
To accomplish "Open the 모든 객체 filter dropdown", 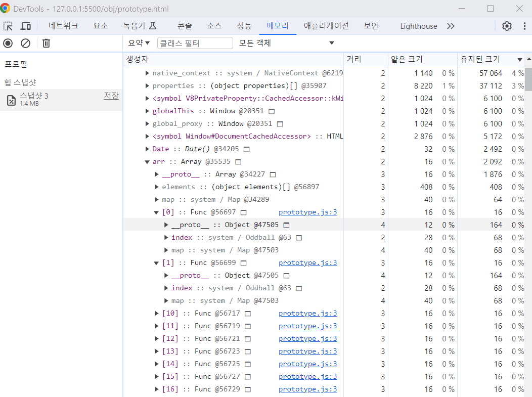I will click(x=287, y=43).
